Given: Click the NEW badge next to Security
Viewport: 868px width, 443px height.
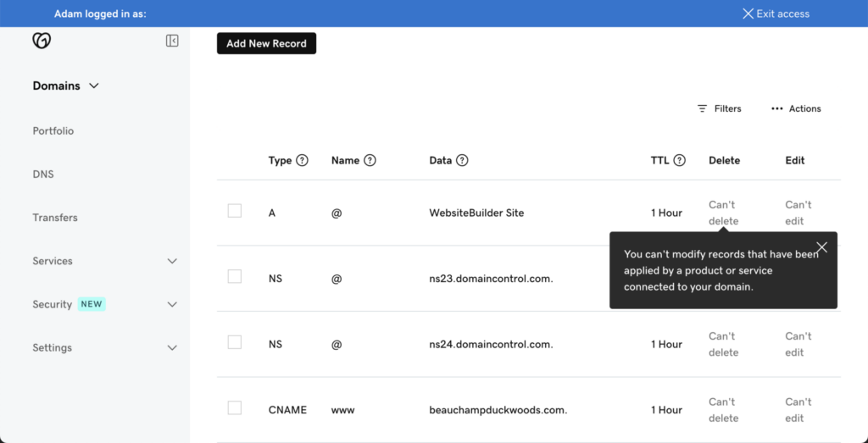Looking at the screenshot, I should coord(92,304).
